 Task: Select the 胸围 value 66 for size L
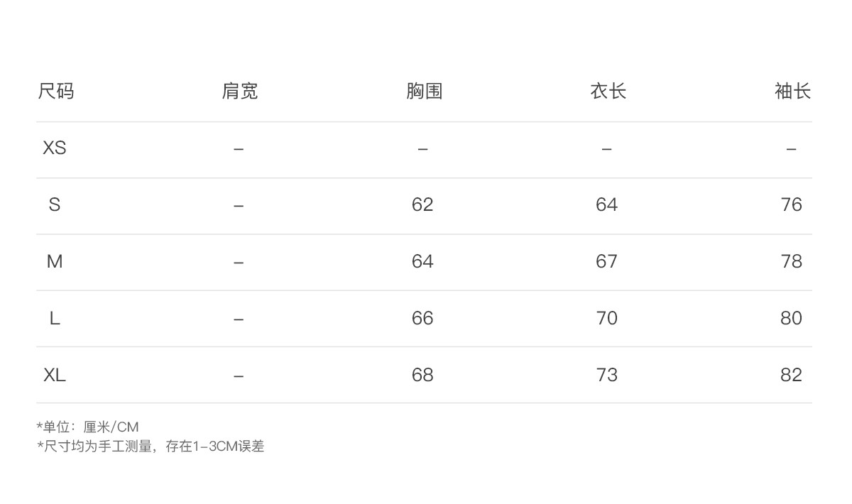coord(422,319)
